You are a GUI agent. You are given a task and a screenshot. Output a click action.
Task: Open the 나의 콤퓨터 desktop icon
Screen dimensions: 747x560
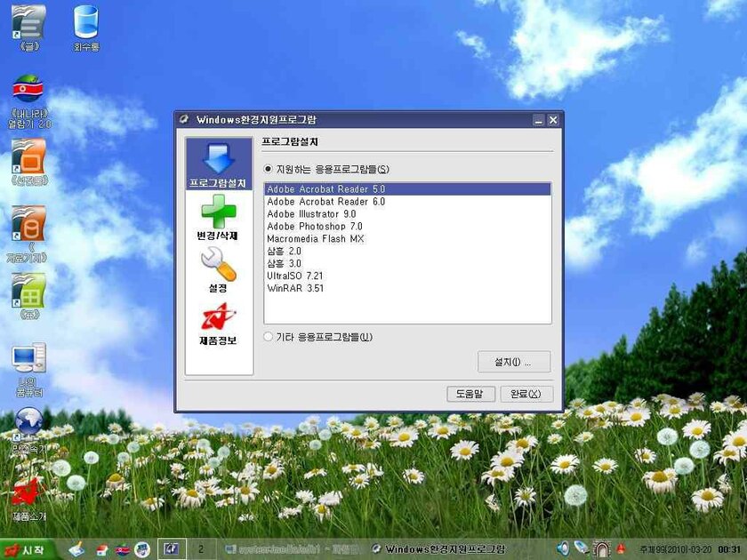coord(28,370)
